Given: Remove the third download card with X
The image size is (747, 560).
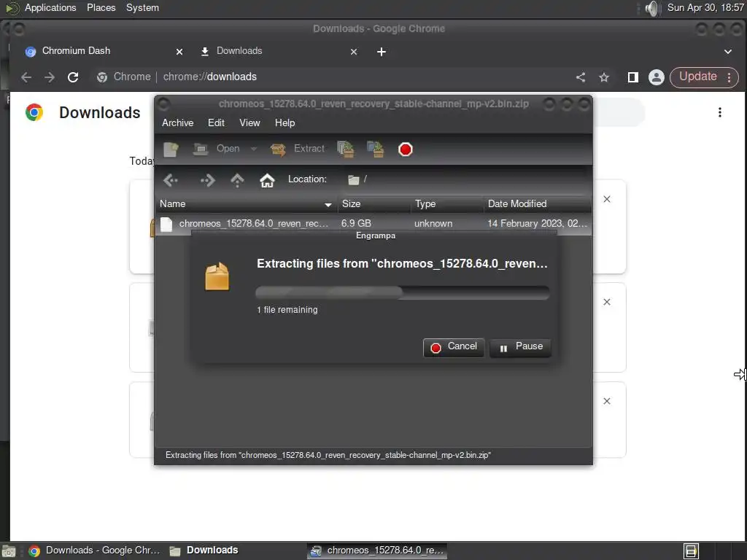Looking at the screenshot, I should [606, 401].
